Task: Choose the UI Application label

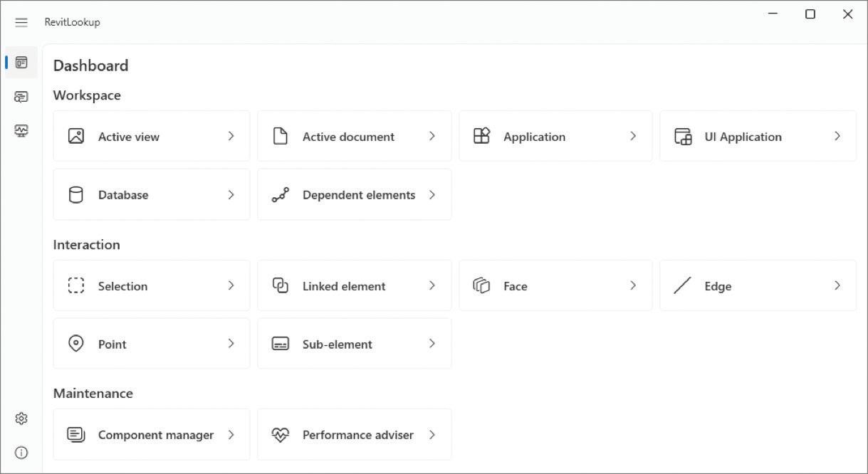Action: (x=743, y=137)
